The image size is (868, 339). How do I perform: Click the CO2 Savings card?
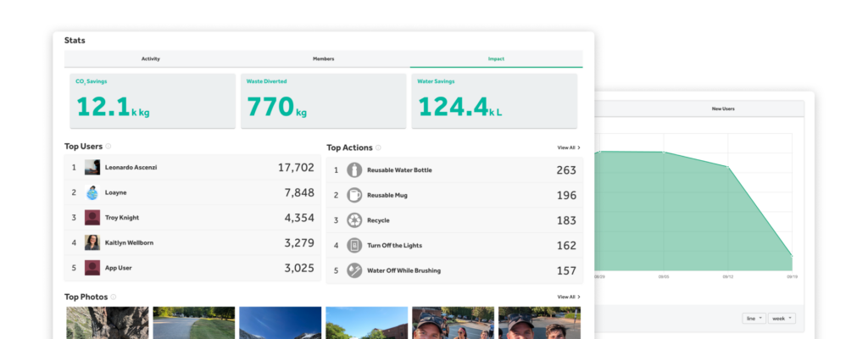coord(153,101)
